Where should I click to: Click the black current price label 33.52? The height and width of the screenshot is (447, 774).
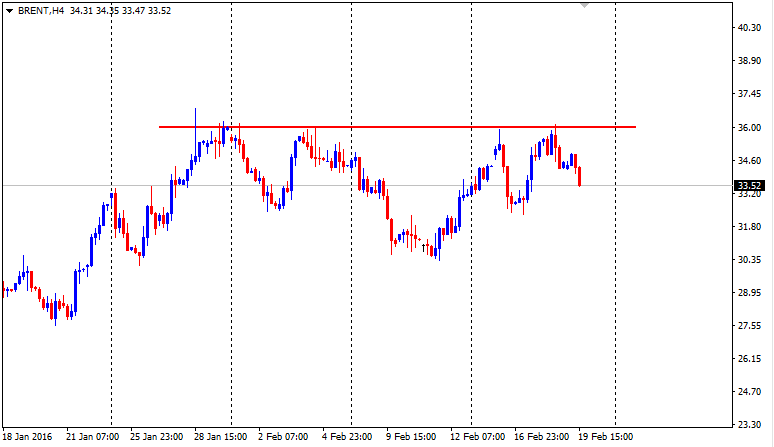point(749,186)
